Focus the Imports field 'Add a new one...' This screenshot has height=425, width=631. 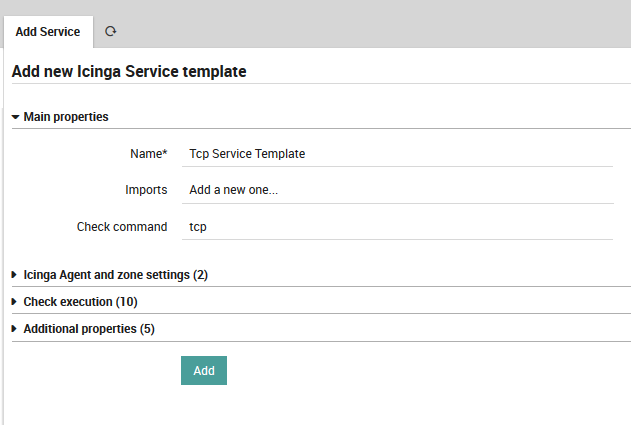(x=398, y=190)
